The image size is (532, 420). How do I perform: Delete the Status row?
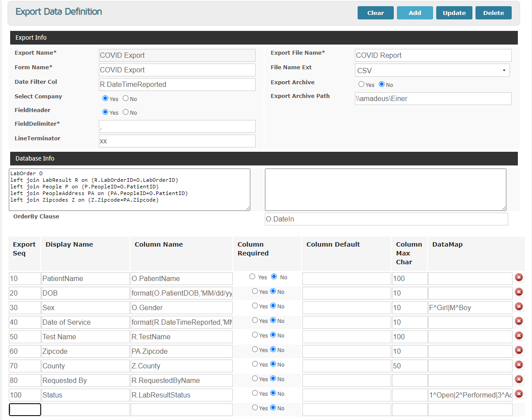click(519, 394)
